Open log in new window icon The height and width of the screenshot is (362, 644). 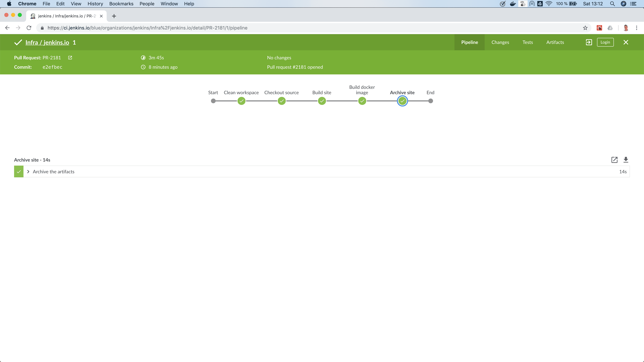(x=614, y=160)
